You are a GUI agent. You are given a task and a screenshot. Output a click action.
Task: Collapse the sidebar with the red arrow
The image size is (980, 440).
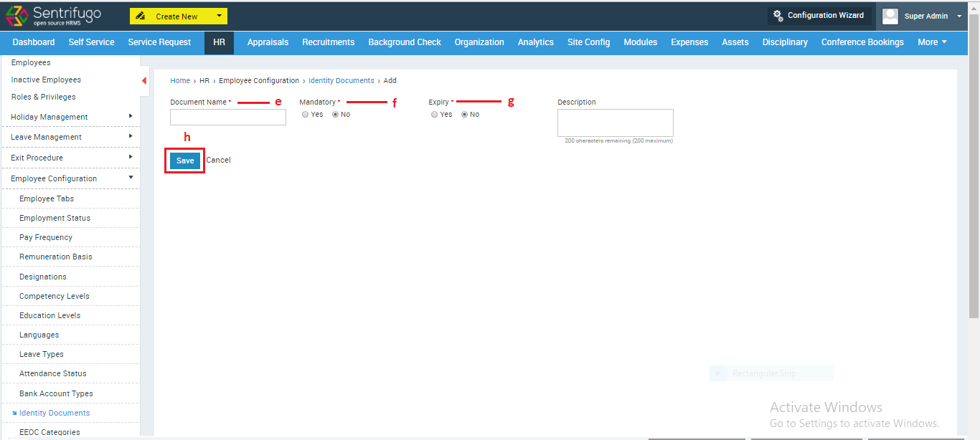(x=144, y=80)
